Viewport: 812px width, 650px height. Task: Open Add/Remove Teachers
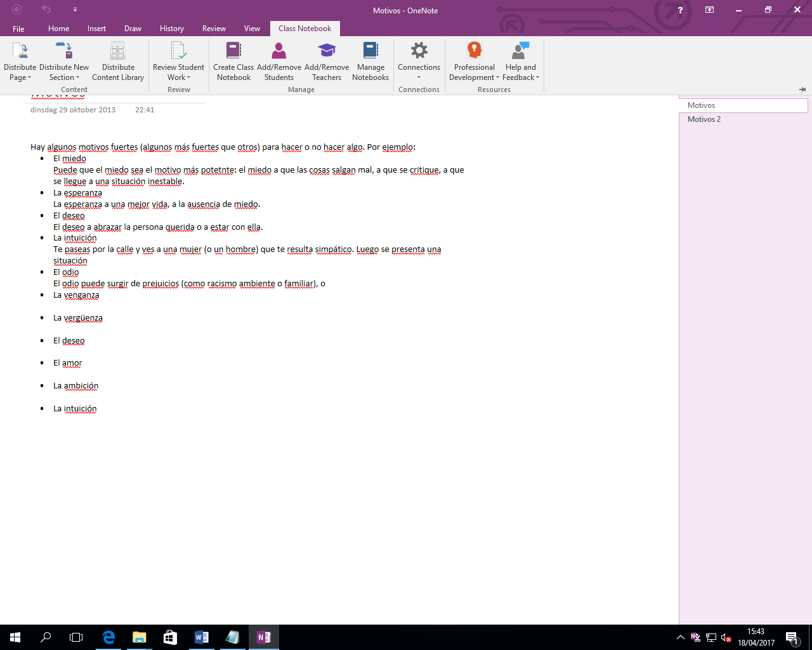pos(326,51)
